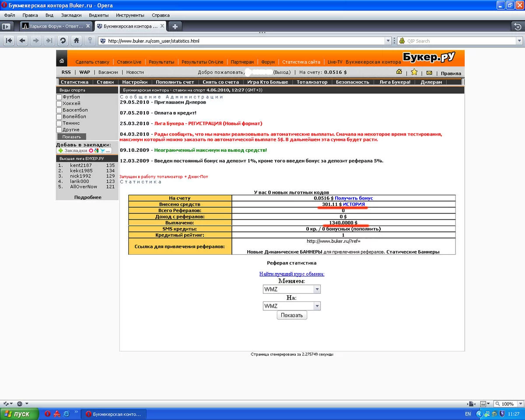Open the Лига Букера - РЕГИСТРАЦИЯ announcement
The image size is (525, 420).
208,123
